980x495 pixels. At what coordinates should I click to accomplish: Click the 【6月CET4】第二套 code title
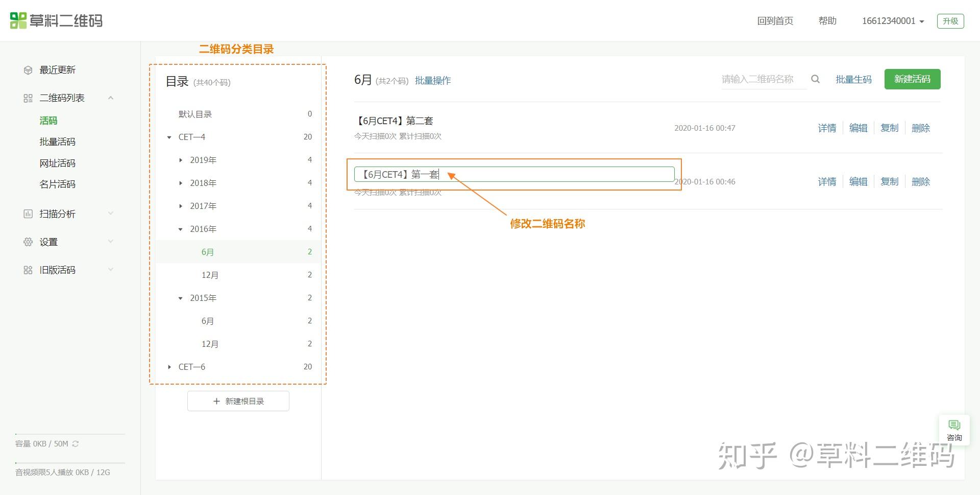click(394, 121)
